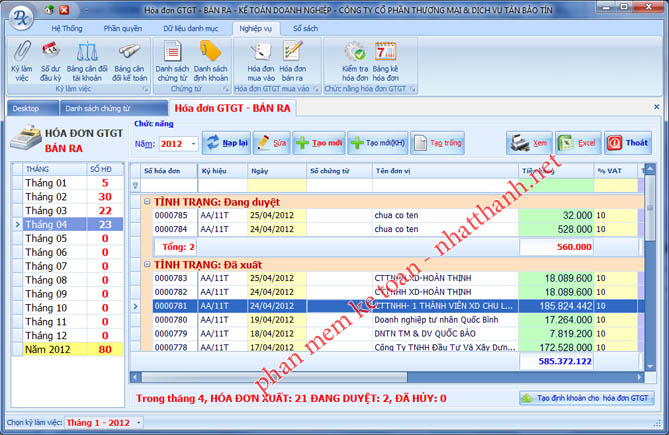The width and height of the screenshot is (669, 435).
Task: Preview print with Xem button
Action: pos(529,143)
